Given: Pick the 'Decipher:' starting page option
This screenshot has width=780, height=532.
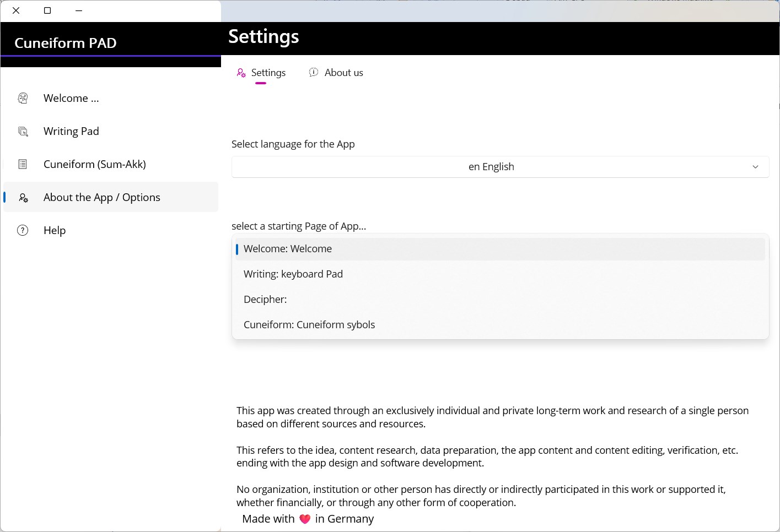Looking at the screenshot, I should click(x=265, y=300).
